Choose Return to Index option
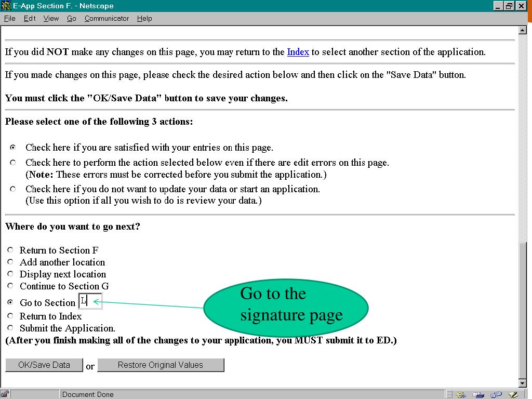Screen dimensions: 532x399 (10, 316)
